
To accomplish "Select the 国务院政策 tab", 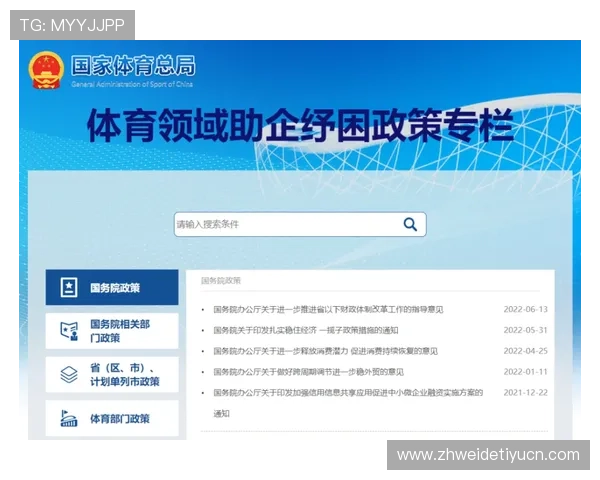I will [112, 287].
